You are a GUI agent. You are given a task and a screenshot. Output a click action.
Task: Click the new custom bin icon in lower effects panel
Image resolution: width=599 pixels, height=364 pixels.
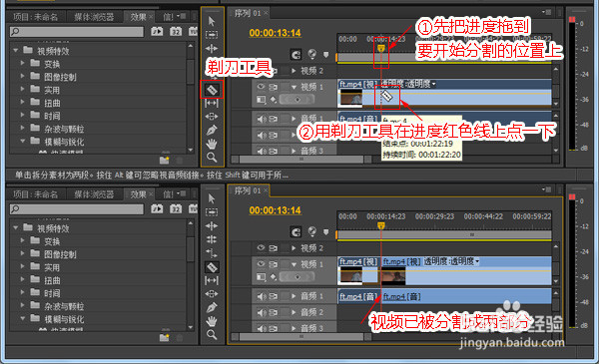point(165,337)
